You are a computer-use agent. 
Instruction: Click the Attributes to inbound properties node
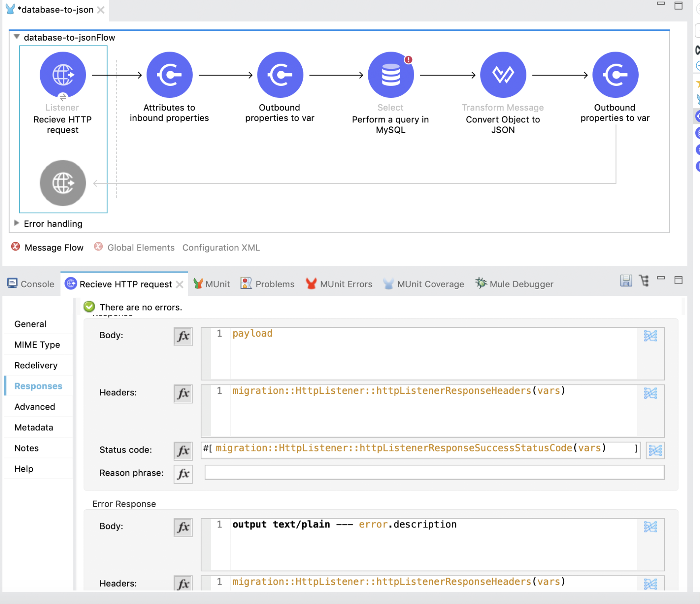coord(169,75)
